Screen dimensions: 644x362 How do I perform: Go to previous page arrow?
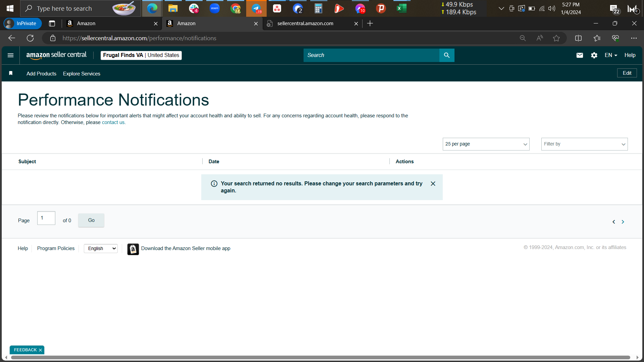point(614,222)
